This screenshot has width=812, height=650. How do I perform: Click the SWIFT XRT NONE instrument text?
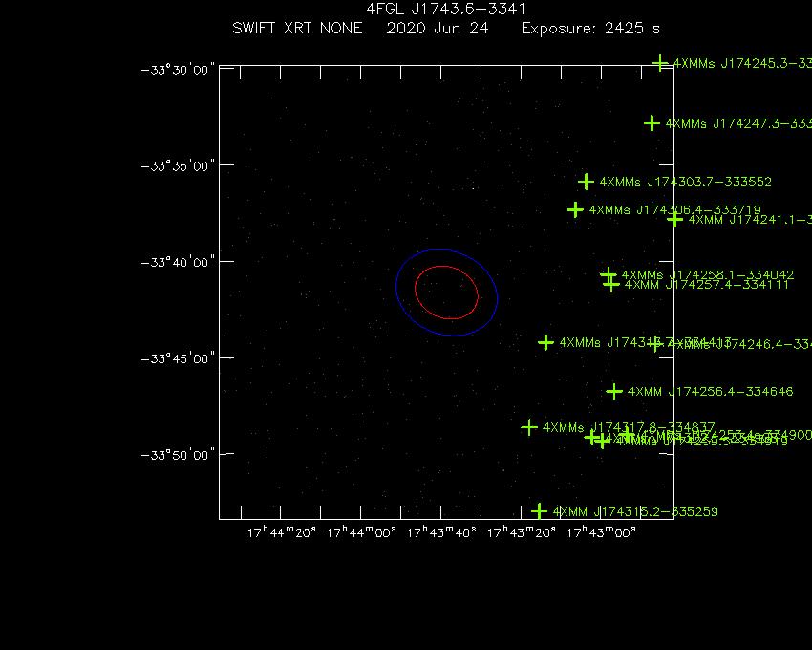click(297, 28)
